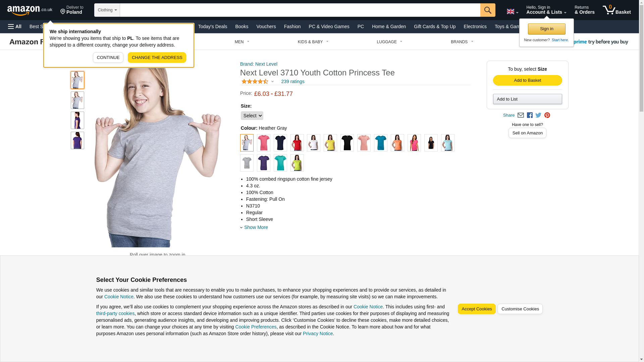
Task: Share the product on Twitter
Action: (x=538, y=115)
